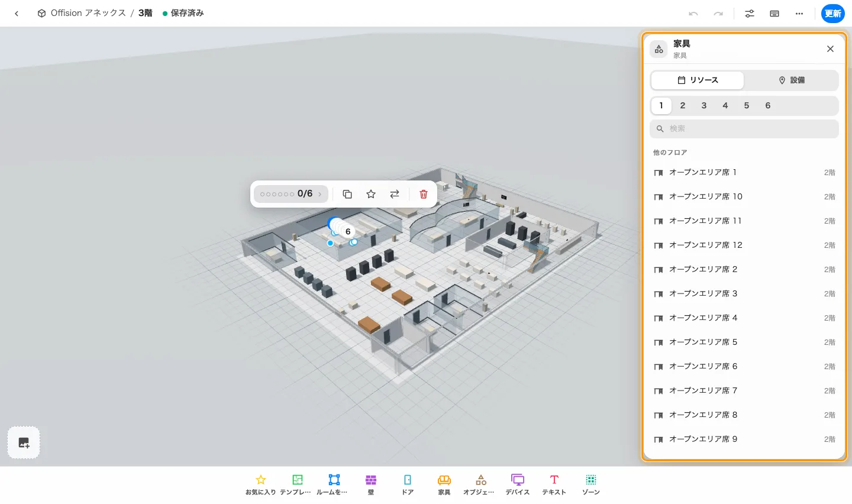The image size is (852, 504).
Task: Open the view settings sliders icon
Action: pos(750,14)
